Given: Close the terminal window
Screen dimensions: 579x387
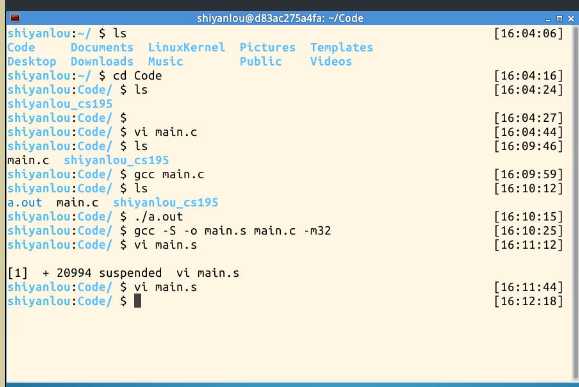Looking at the screenshot, I should click(571, 18).
